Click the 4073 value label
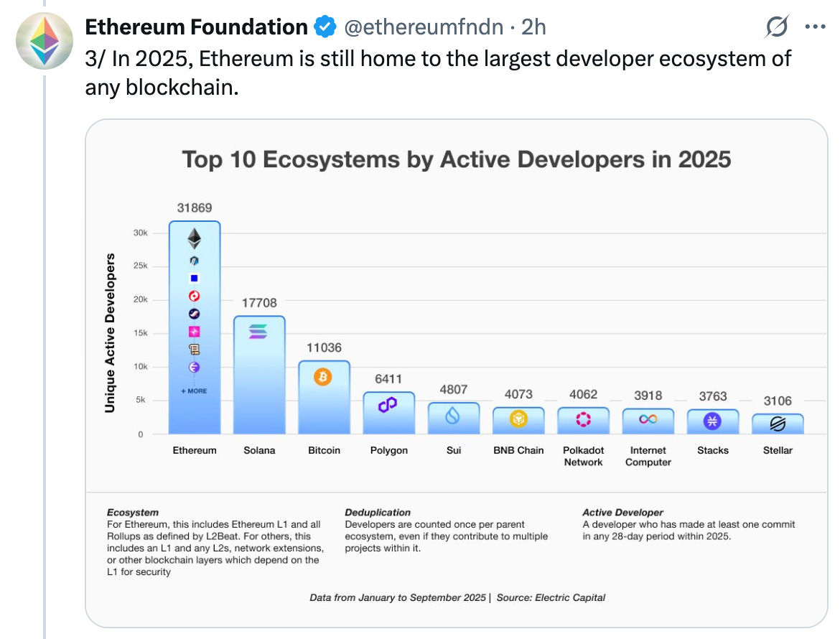Viewport: 840px width, 639px height. click(518, 395)
